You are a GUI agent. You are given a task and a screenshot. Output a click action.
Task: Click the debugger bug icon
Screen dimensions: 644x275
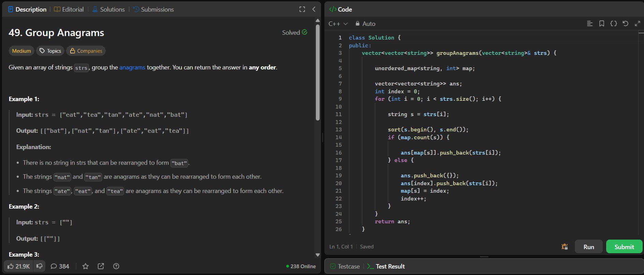(565, 247)
